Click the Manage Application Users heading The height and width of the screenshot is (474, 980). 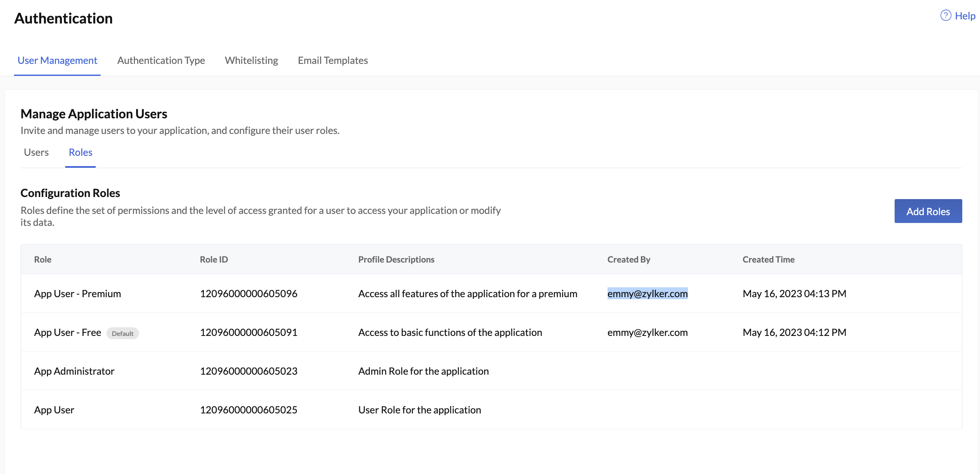(94, 114)
